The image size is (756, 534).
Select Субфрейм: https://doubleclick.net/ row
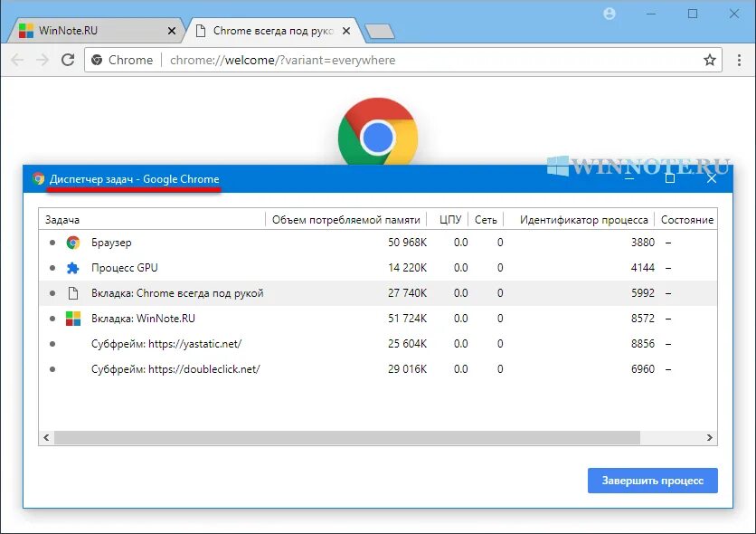coord(378,369)
